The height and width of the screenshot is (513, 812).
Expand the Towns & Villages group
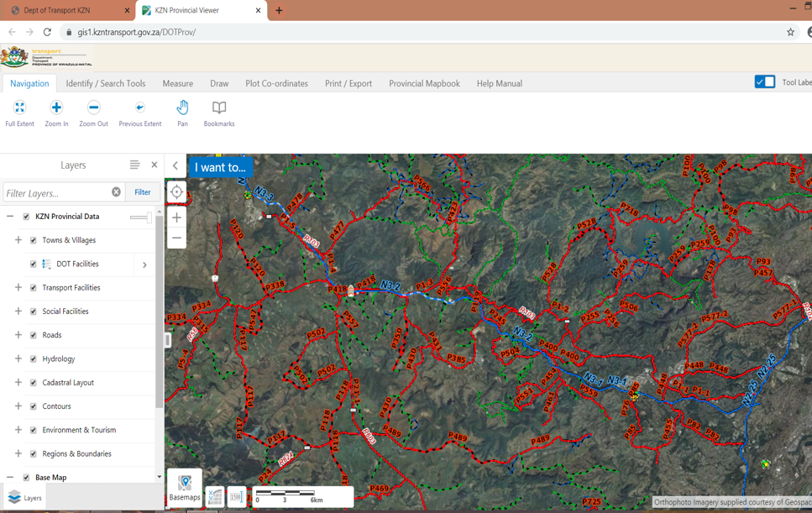coord(18,240)
